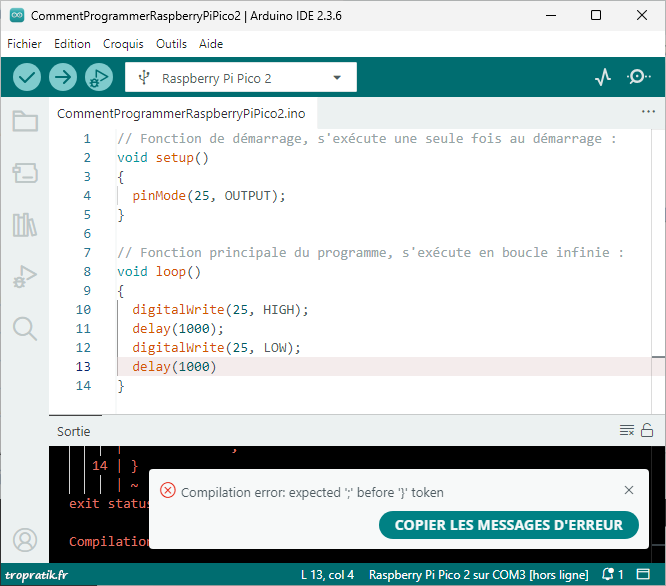Start debugging with the debug play icon
The image size is (666, 586).
(x=99, y=77)
